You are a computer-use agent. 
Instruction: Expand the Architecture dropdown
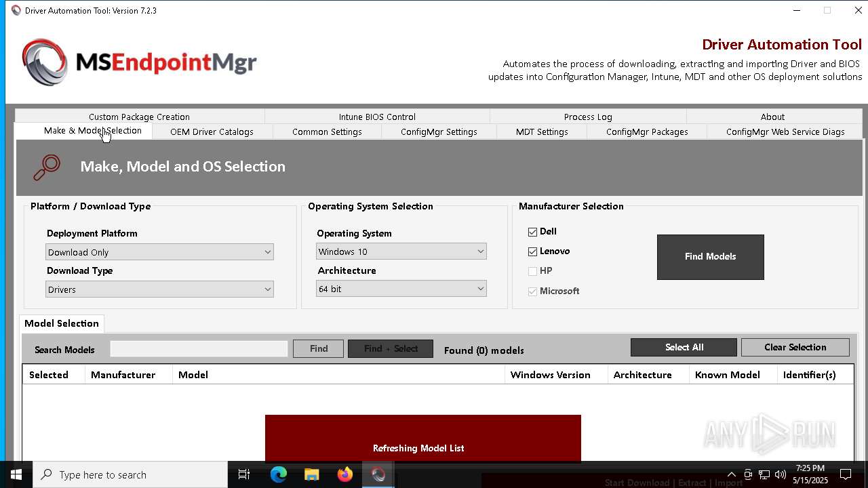coord(401,289)
